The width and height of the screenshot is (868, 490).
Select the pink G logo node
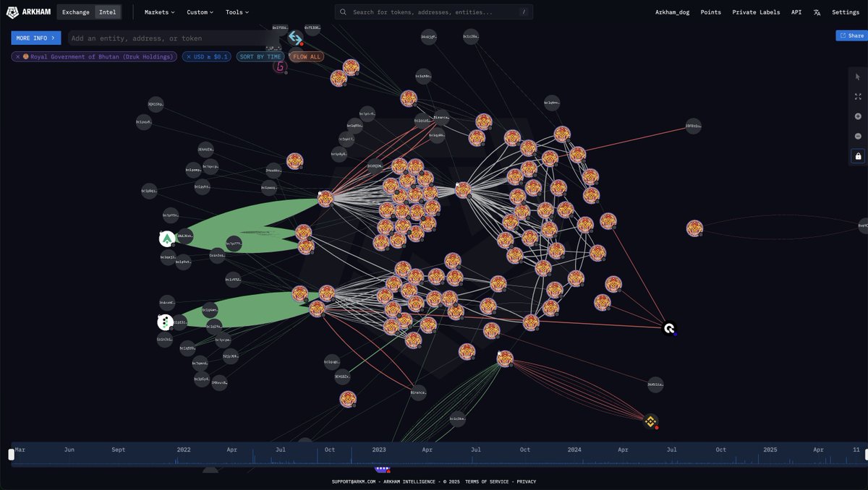[280, 66]
